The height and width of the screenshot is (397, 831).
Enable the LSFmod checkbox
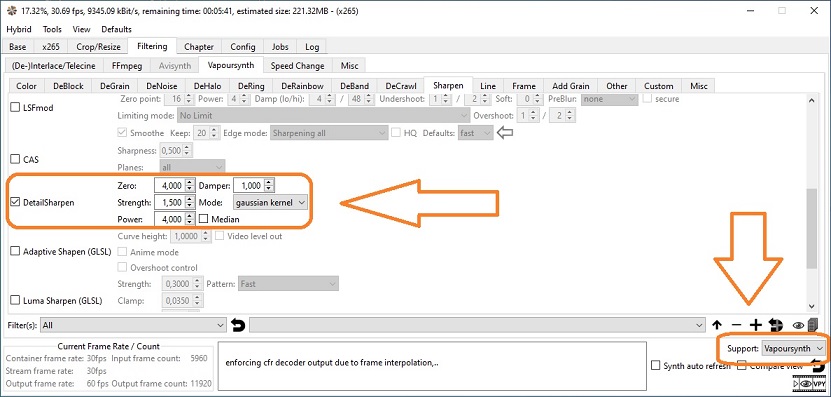(15, 108)
